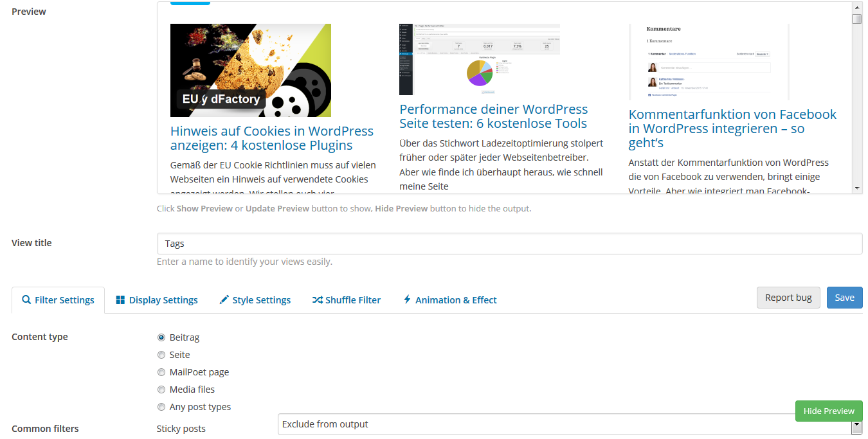Click the EU cookie post thumbnail
Viewport: 868px width, 439px height.
tap(251, 70)
